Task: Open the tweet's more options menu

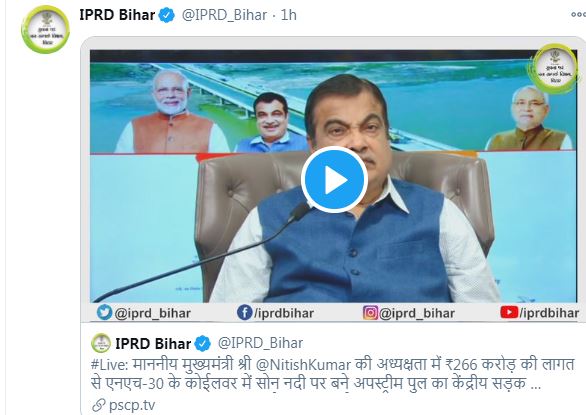Action: [579, 15]
